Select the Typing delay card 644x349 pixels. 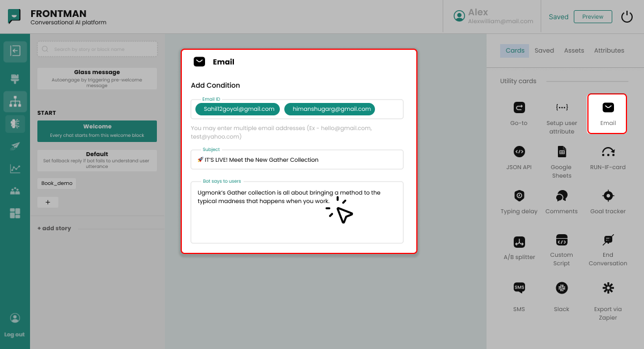click(519, 201)
